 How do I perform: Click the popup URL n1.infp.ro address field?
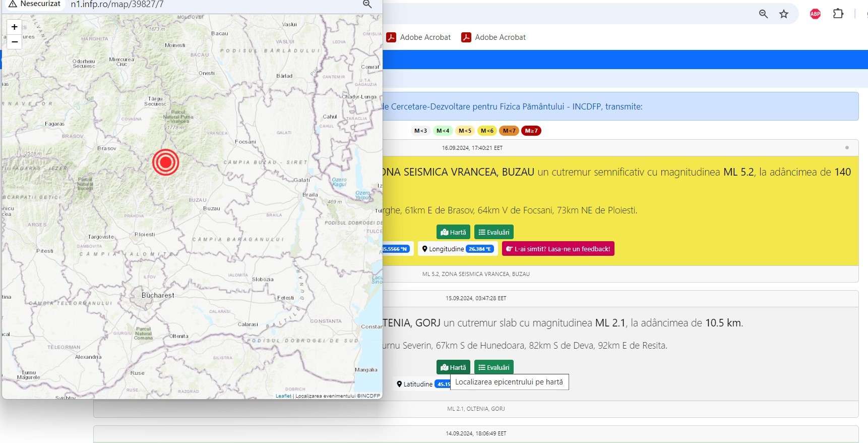[117, 5]
